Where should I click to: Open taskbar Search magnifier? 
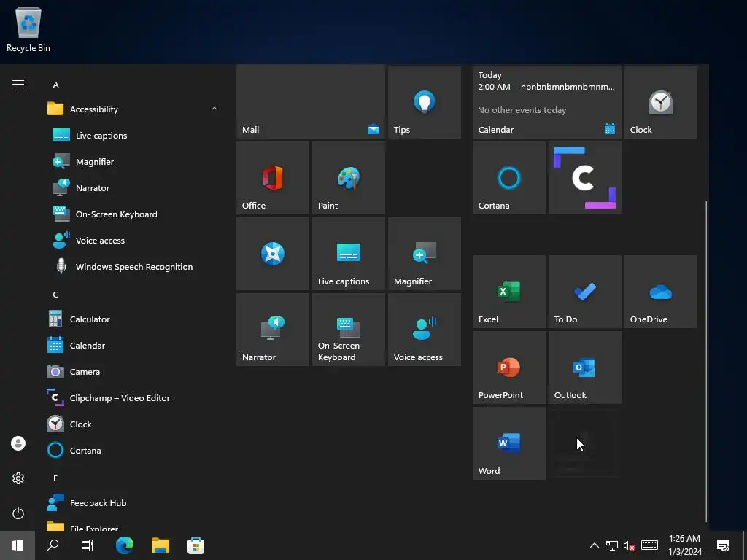[x=53, y=545]
